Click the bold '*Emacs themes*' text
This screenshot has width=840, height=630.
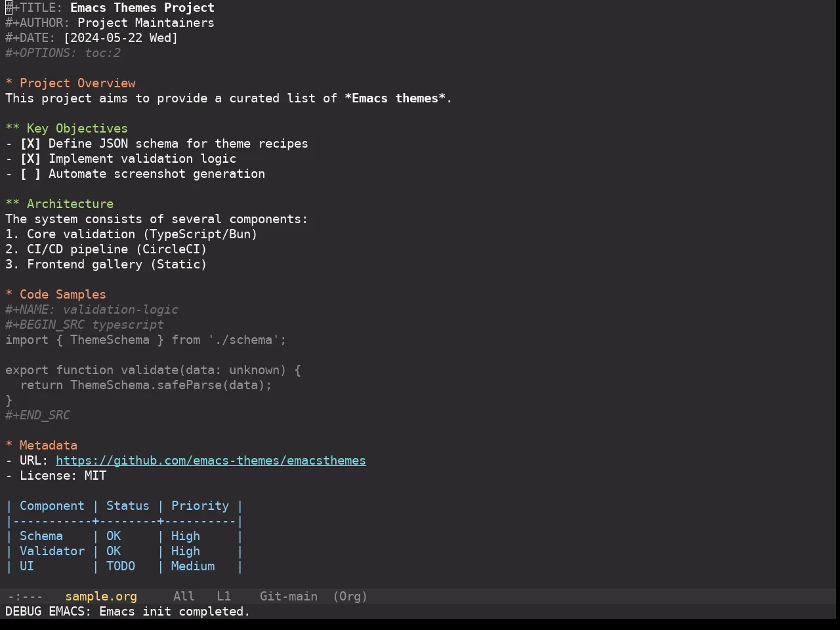395,98
